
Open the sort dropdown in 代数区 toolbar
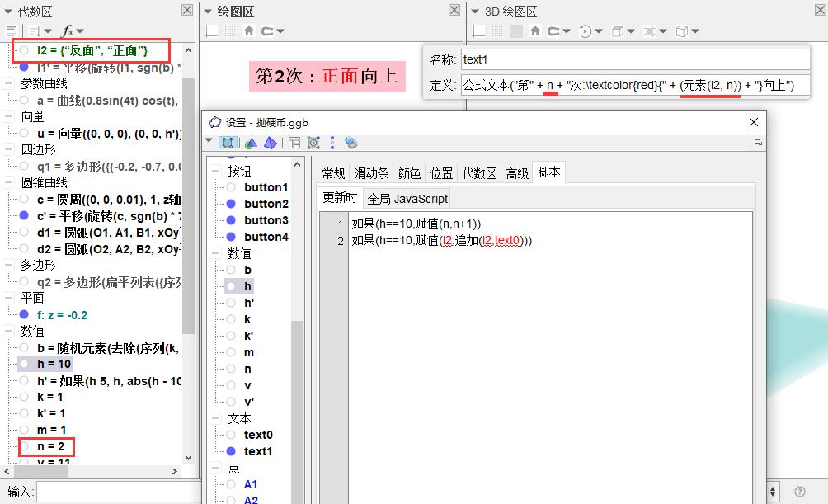click(40, 31)
